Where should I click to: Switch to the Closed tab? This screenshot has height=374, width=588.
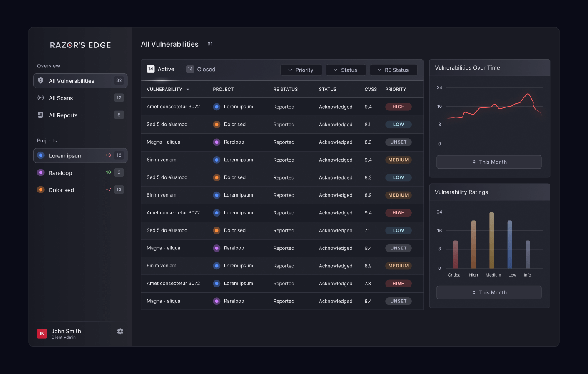click(201, 70)
